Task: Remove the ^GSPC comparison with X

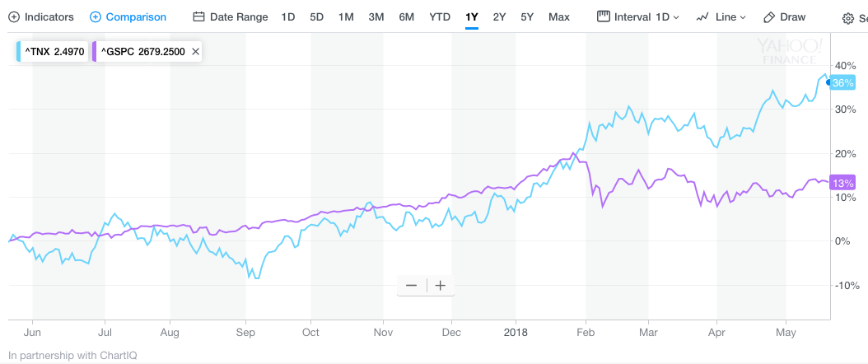Action: (195, 52)
